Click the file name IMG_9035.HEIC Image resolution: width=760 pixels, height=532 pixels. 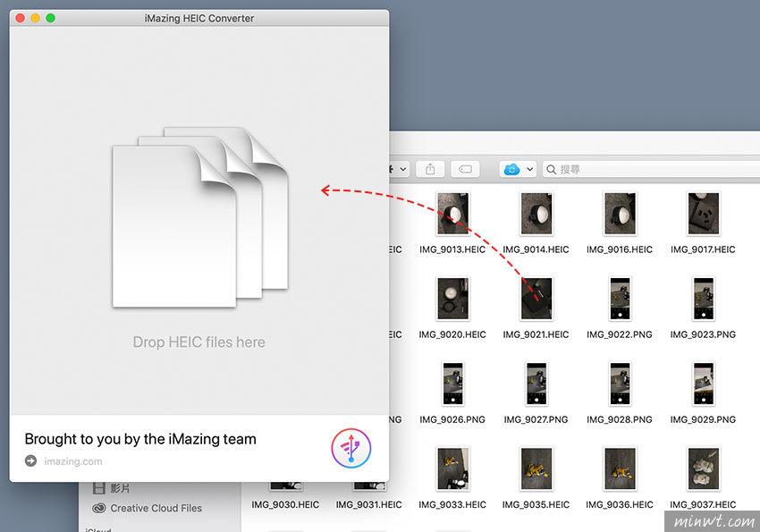coord(536,504)
